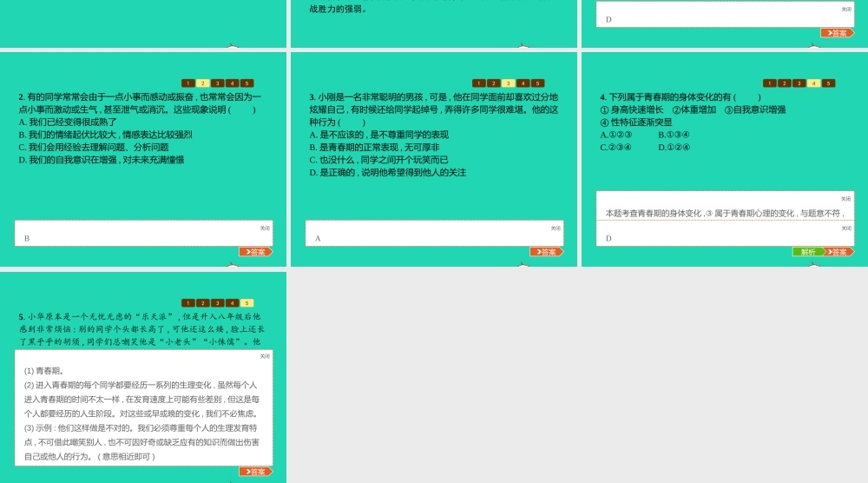Click the answer letter A on question 3
The image size is (868, 483).
coord(318,239)
